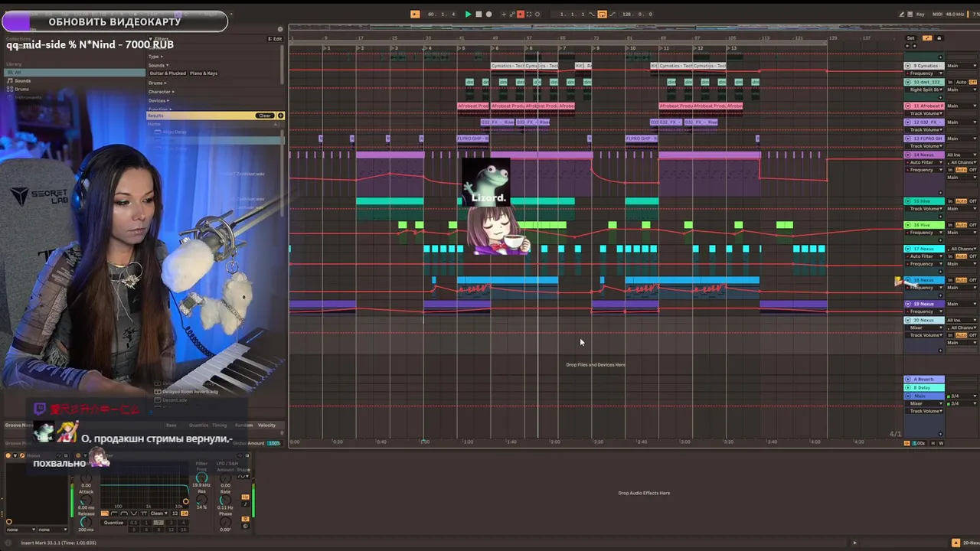Image resolution: width=980 pixels, height=551 pixels.
Task: Click the 1.00x zoom field
Action: pos(919,443)
